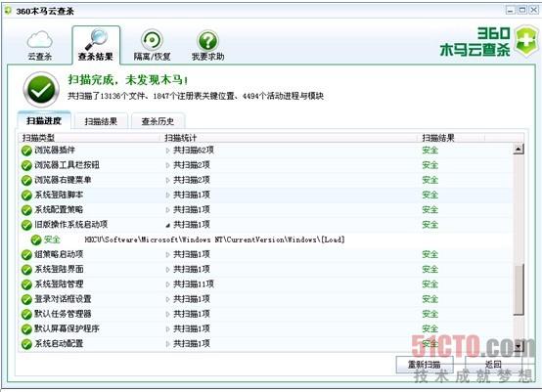Viewport: 542px width, 392px height.
Task: Click the green check icon beside 浏览器右键菜单
Action: (x=26, y=180)
